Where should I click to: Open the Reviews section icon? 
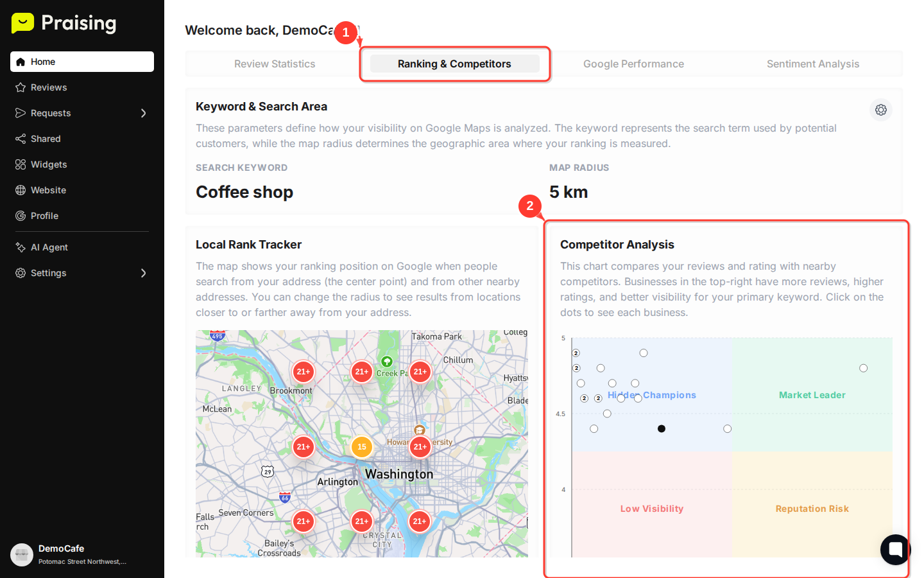pos(20,87)
